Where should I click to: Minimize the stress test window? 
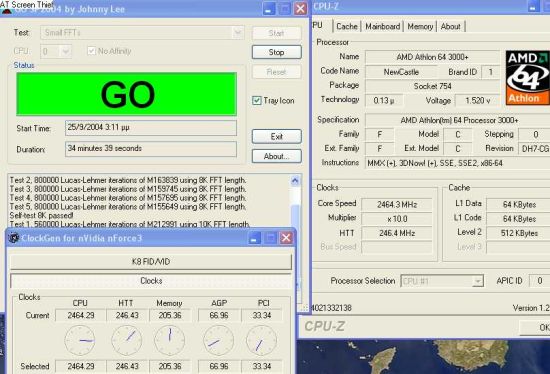tap(269, 8)
